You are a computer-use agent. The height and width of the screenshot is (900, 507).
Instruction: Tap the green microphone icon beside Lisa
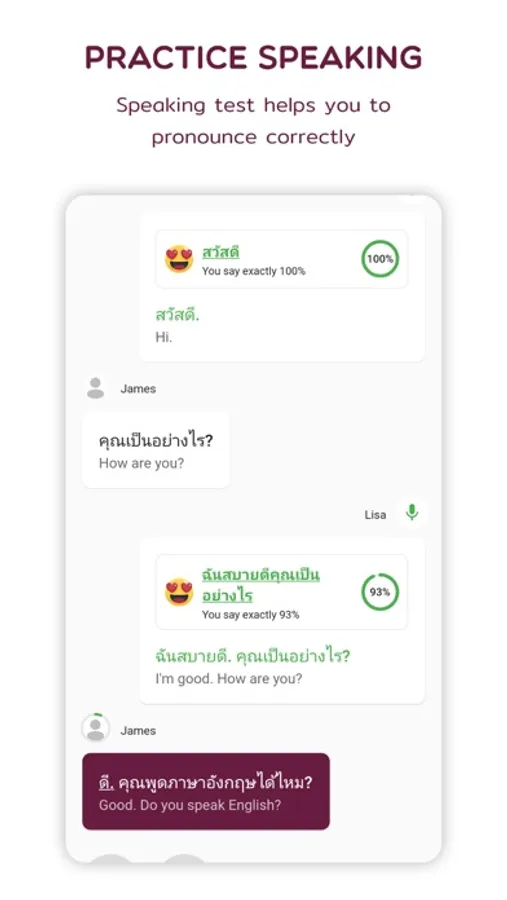411,512
